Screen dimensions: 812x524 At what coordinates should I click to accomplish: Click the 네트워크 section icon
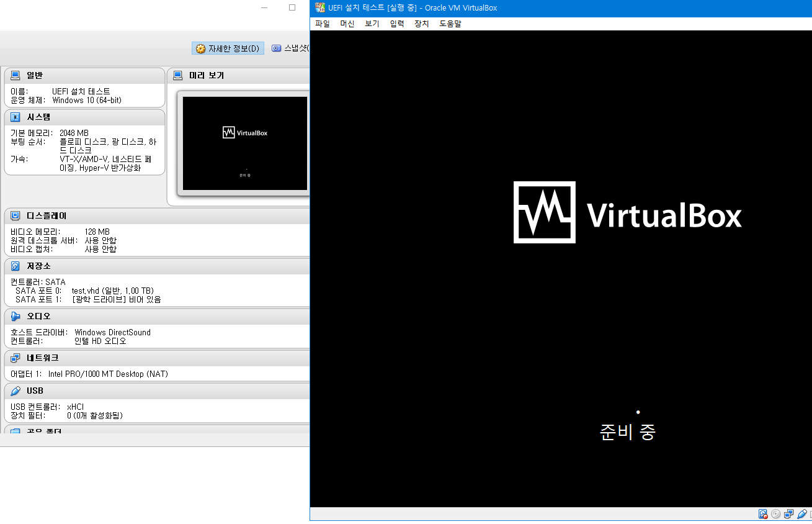tap(16, 358)
